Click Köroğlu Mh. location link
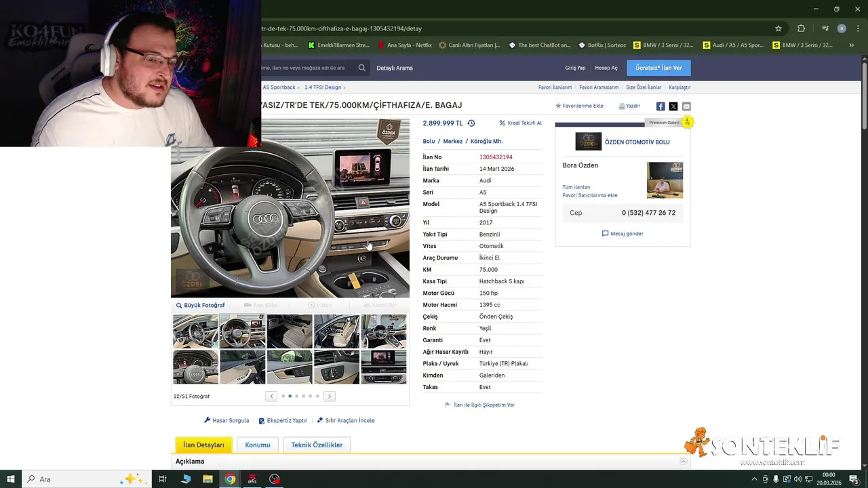 (486, 141)
